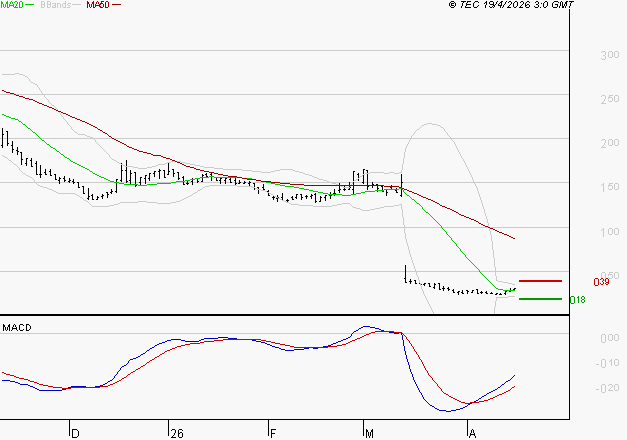Screen dimensions: 627x440
Task: Click the MA50 legend label
Action: coord(97,5)
